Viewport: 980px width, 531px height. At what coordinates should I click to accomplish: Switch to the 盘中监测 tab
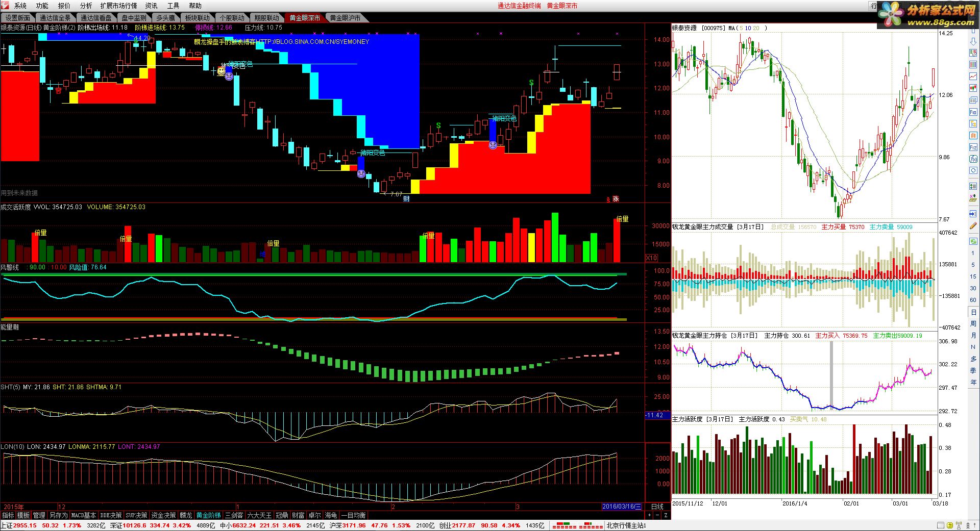coord(134,18)
